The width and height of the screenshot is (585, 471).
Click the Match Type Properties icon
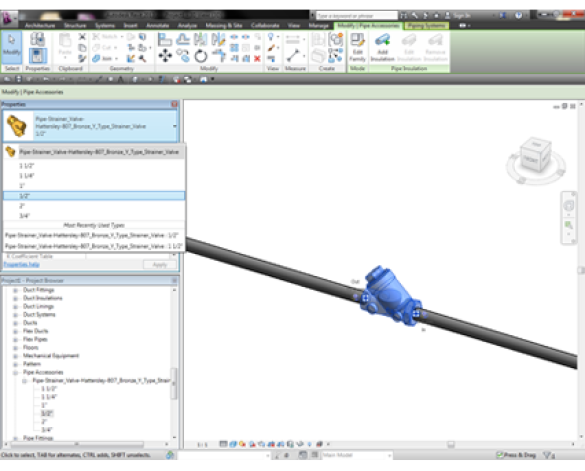click(82, 59)
